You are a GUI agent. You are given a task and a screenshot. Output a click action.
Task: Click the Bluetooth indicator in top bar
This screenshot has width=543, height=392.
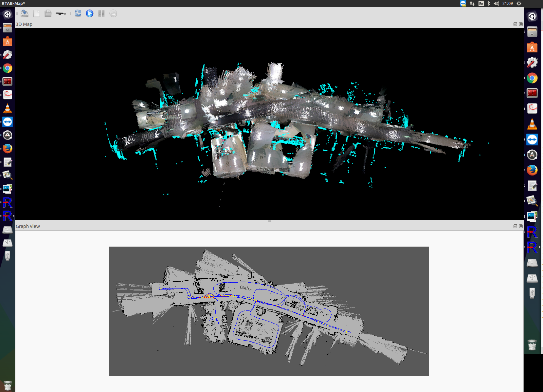pos(489,4)
